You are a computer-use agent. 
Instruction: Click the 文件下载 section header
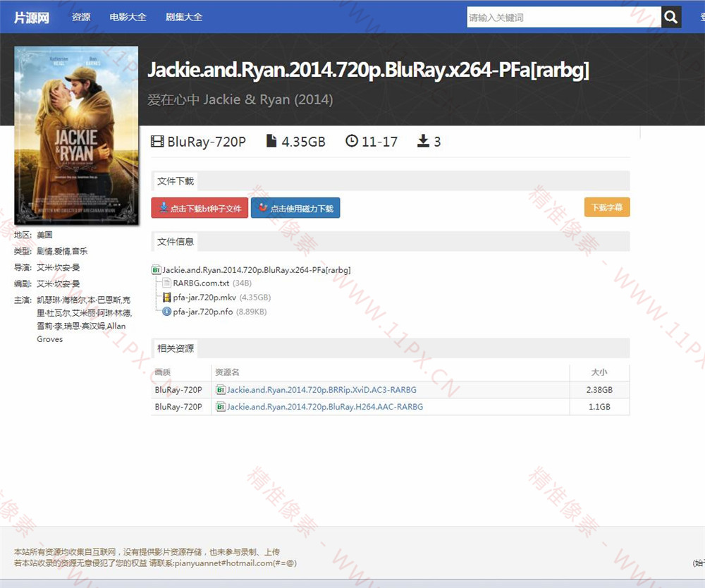[x=176, y=181]
